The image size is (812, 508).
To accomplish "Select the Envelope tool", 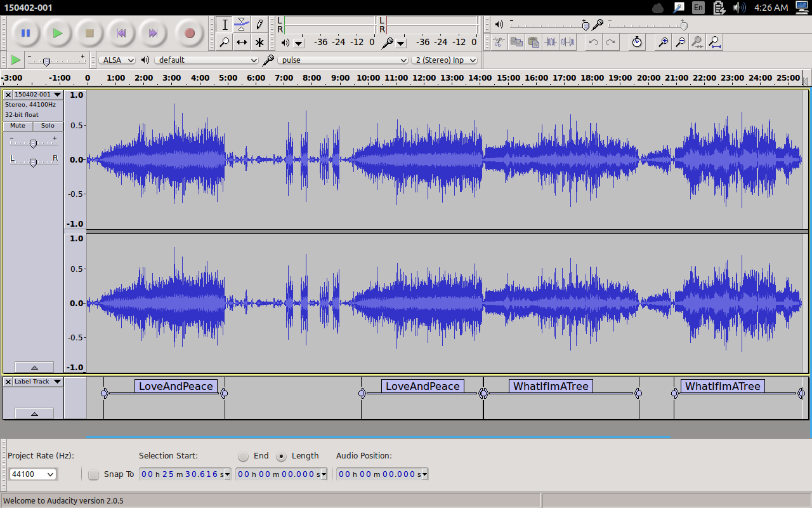I will click(x=242, y=25).
